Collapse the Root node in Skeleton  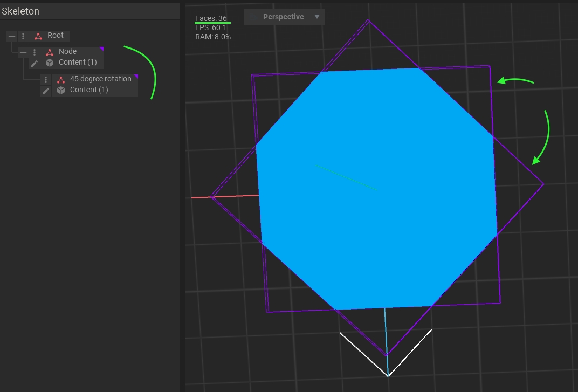12,36
